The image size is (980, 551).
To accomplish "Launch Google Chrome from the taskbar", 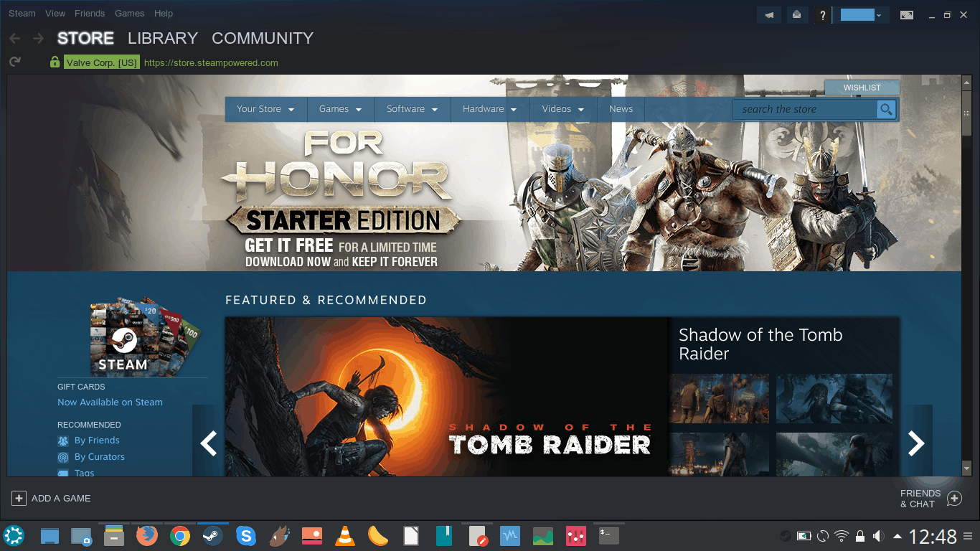I will click(x=180, y=535).
